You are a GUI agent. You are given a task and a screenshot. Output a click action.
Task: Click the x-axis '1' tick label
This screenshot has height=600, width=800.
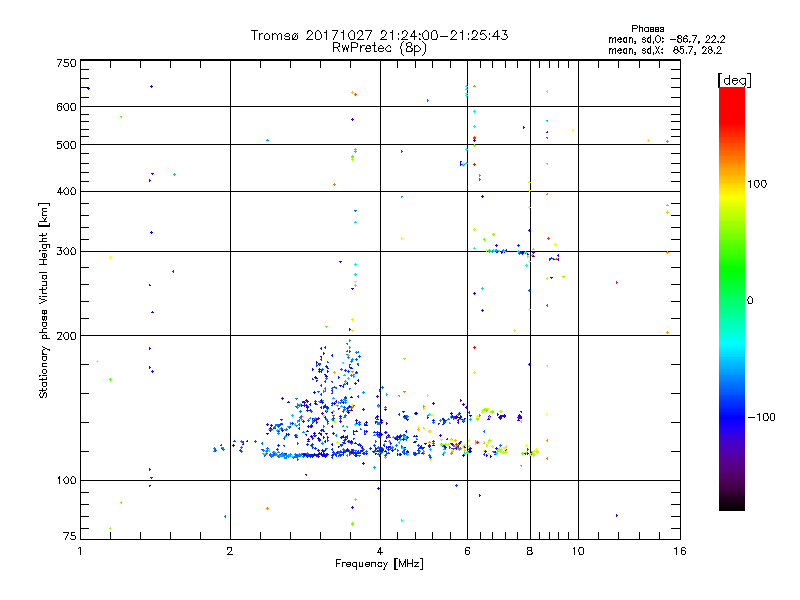(80, 551)
